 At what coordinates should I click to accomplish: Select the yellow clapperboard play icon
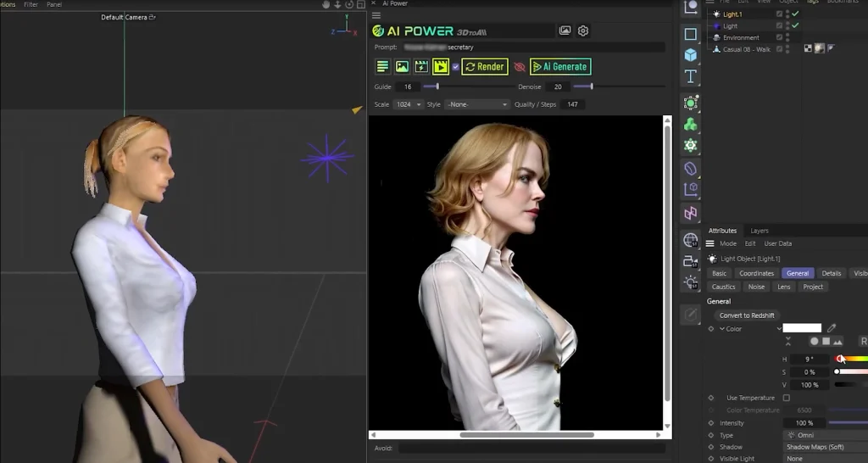click(x=441, y=66)
